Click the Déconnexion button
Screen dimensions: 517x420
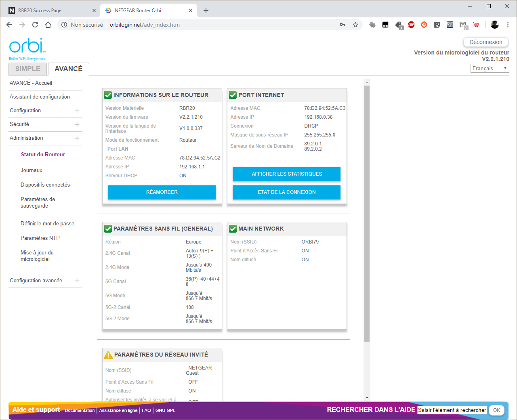pos(486,42)
